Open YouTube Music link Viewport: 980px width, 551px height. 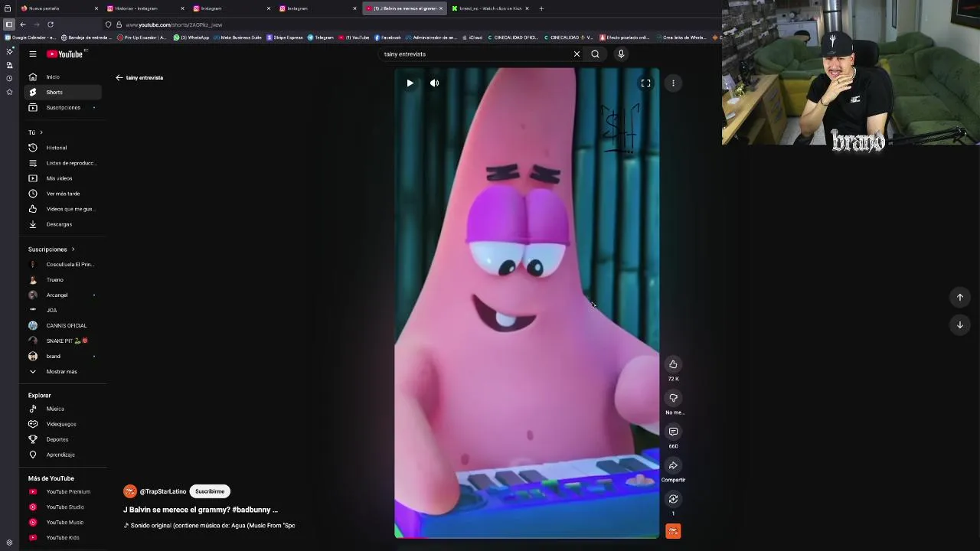click(61, 522)
